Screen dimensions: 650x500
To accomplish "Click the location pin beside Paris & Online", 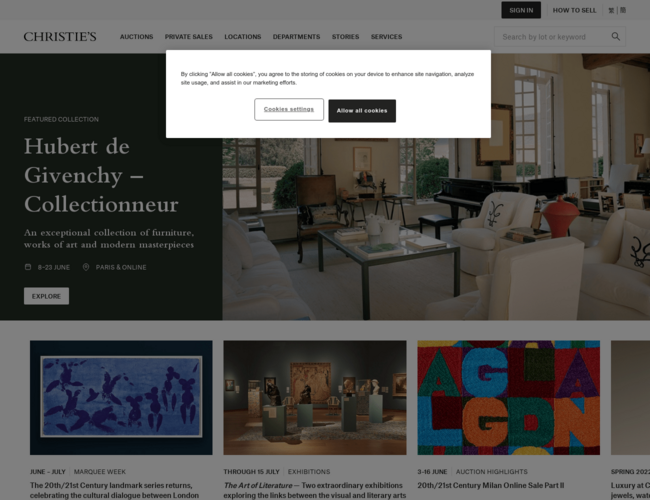I will (86, 267).
